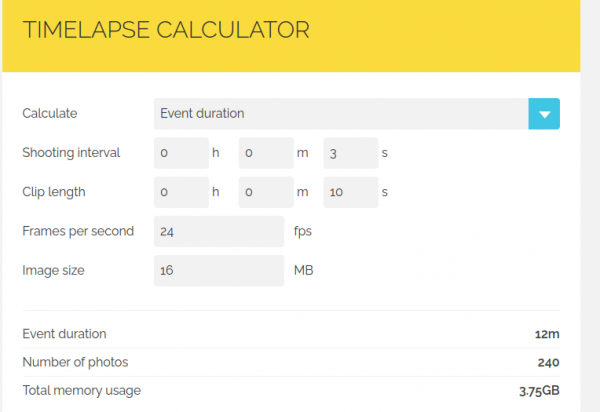
Task: Click the Clip length hours field
Action: point(180,192)
